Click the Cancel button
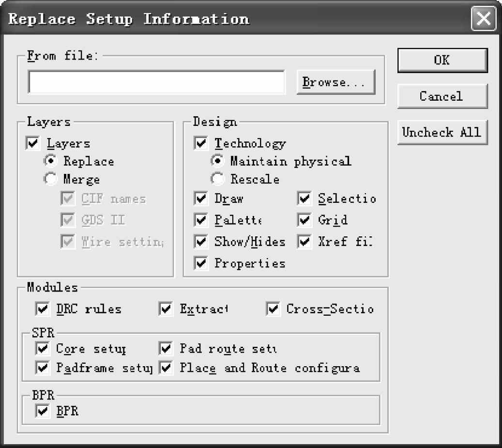The width and height of the screenshot is (502, 448). click(442, 96)
